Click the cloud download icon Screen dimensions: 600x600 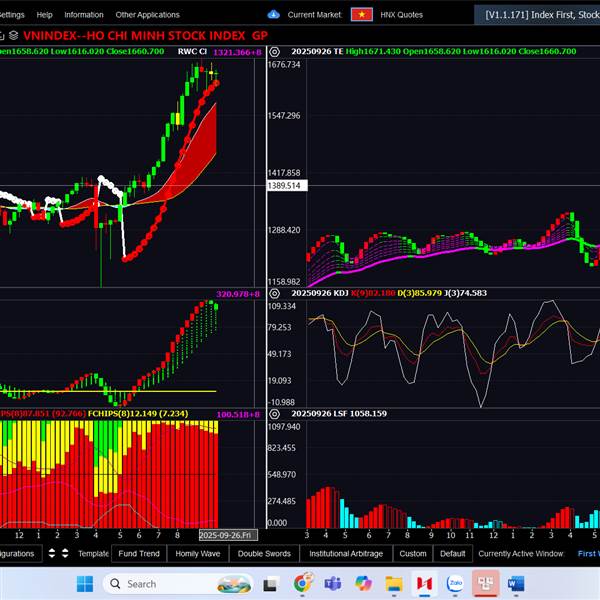pyautogui.click(x=274, y=15)
